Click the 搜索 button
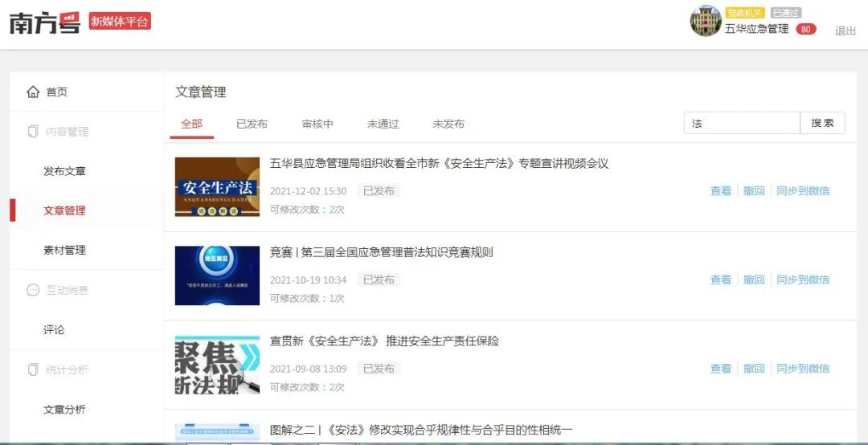 823,123
